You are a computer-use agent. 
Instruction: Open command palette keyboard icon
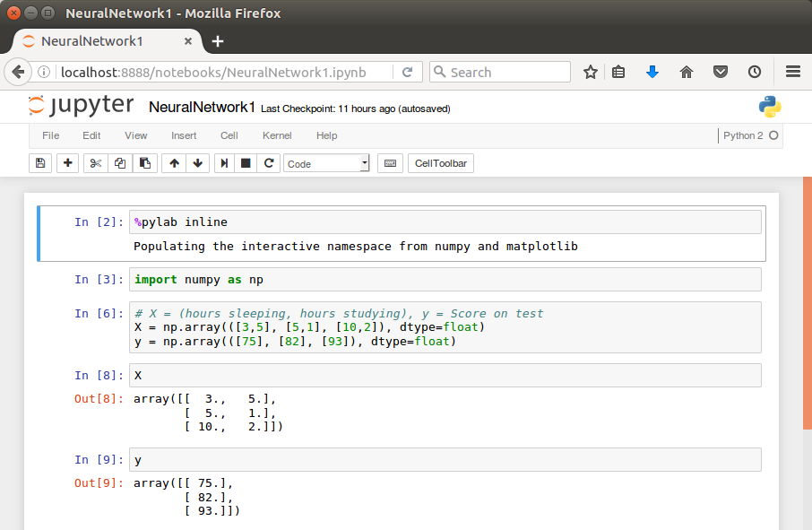pyautogui.click(x=391, y=163)
